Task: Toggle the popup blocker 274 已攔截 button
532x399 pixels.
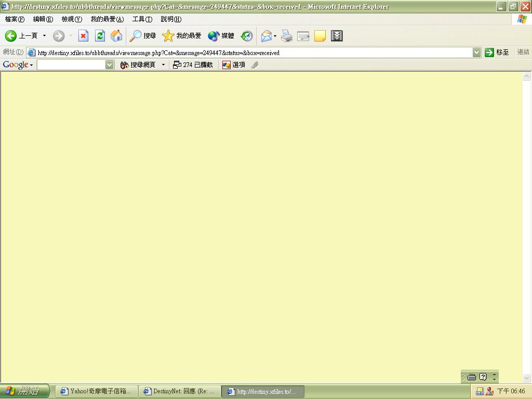Action: [x=193, y=65]
